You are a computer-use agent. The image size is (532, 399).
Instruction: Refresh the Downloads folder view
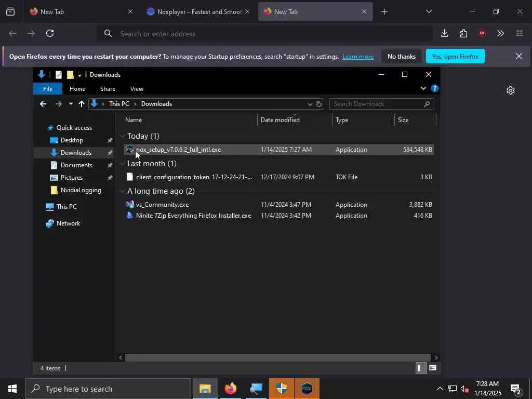click(x=319, y=104)
